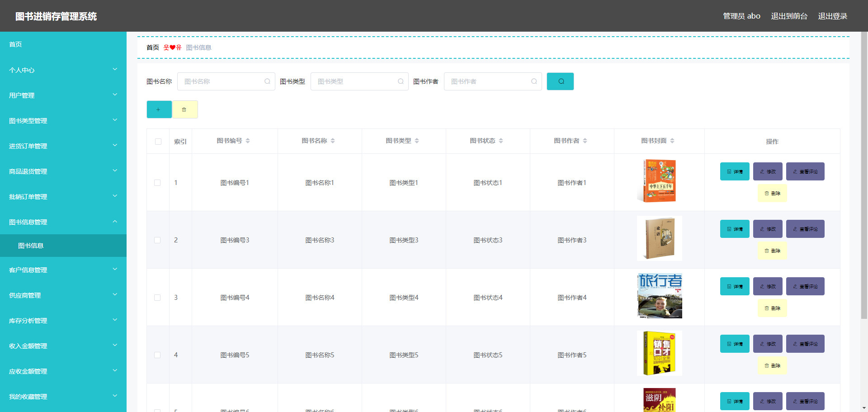Click 删除 for 图书名称1 row
Image resolution: width=868 pixels, height=412 pixels.
click(x=772, y=193)
